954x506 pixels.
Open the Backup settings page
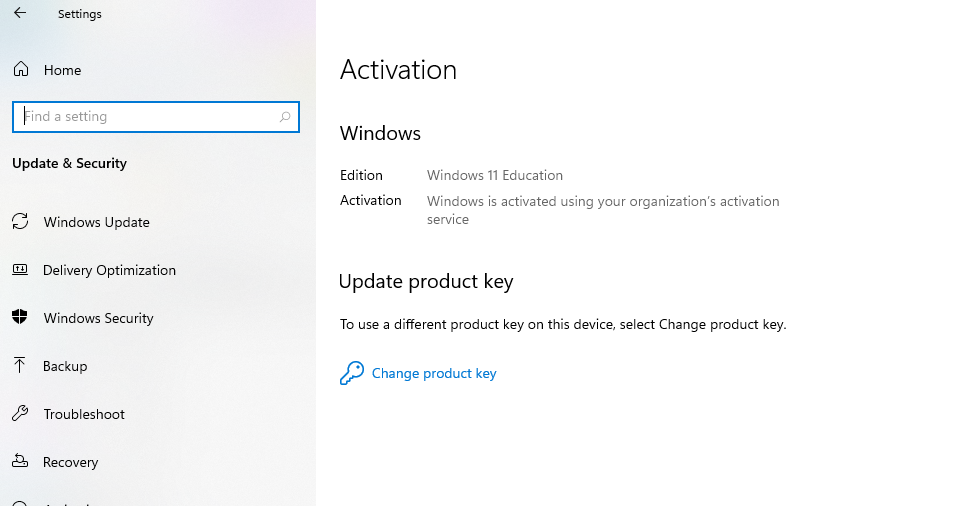click(x=65, y=366)
